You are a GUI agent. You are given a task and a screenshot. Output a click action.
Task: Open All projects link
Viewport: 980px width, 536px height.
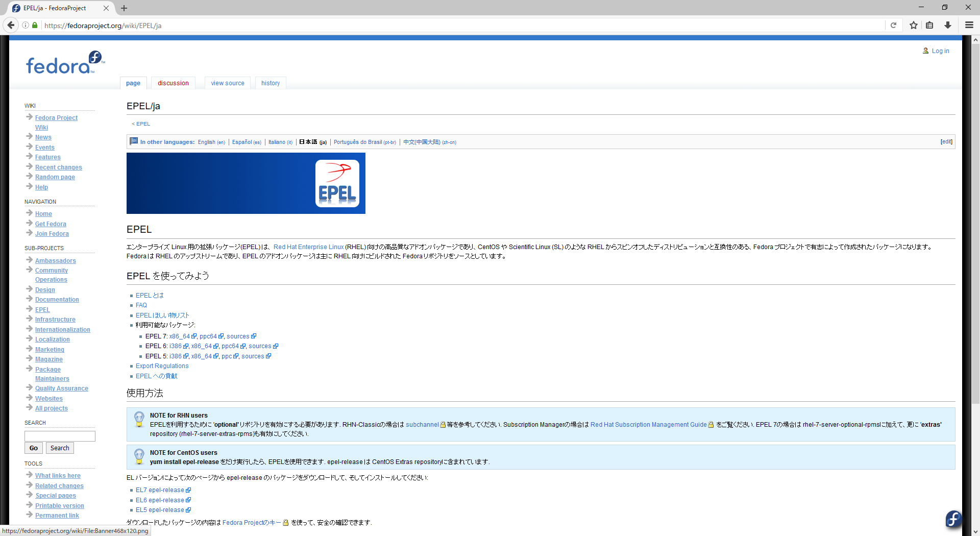52,408
